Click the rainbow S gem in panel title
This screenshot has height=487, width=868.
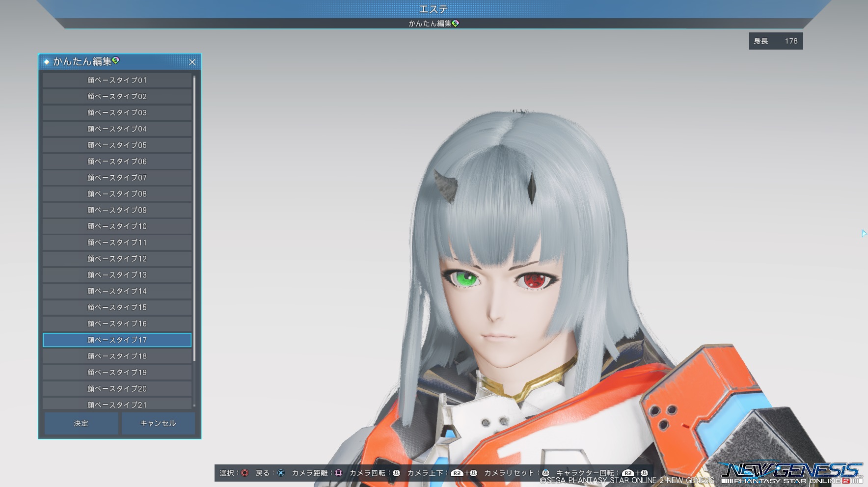[116, 60]
